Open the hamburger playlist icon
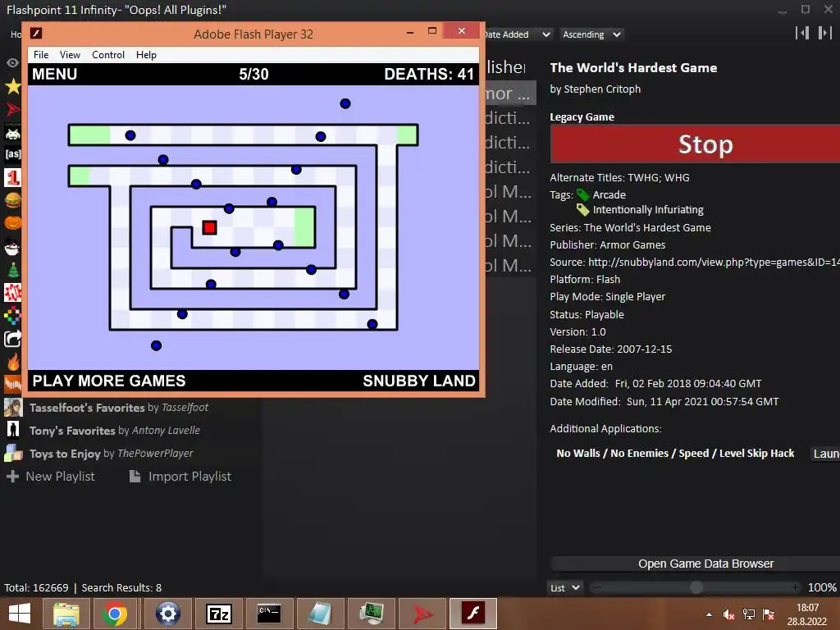 12,200
